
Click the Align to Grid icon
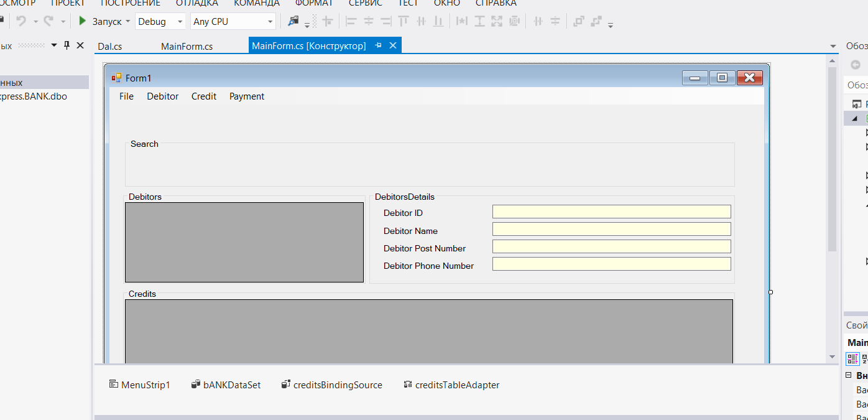pyautogui.click(x=328, y=21)
